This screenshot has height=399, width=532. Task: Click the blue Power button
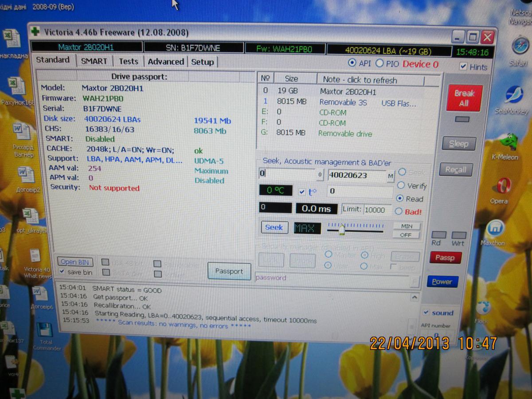442,282
